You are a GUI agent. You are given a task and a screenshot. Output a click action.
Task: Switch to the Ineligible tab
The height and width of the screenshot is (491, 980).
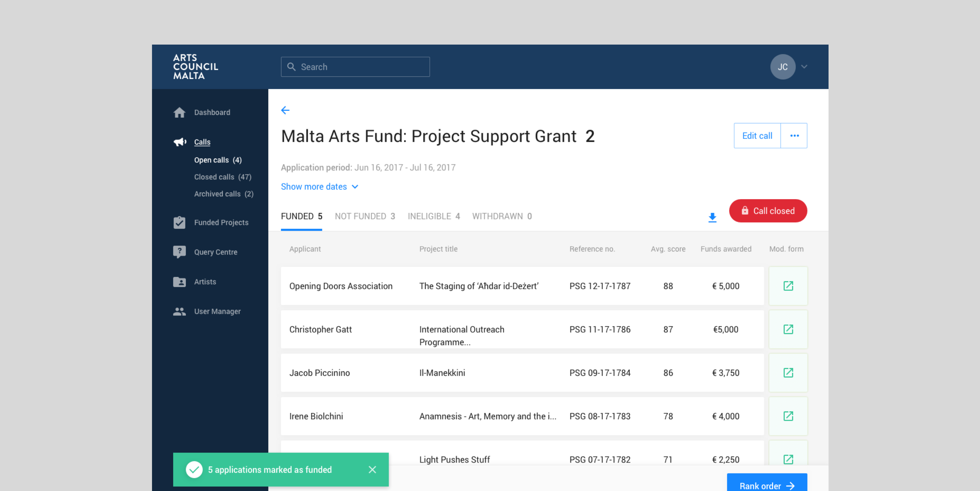tap(434, 216)
